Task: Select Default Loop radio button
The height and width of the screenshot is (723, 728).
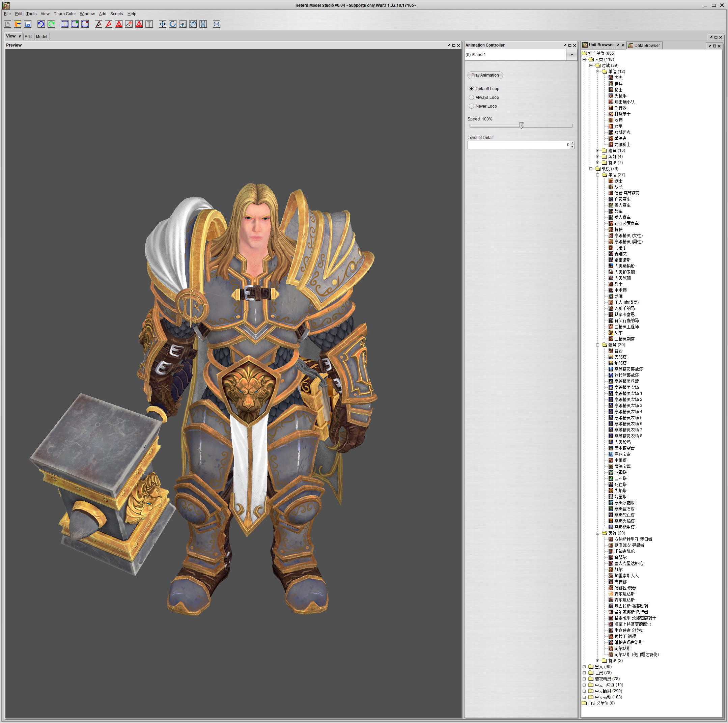Action: click(x=471, y=88)
